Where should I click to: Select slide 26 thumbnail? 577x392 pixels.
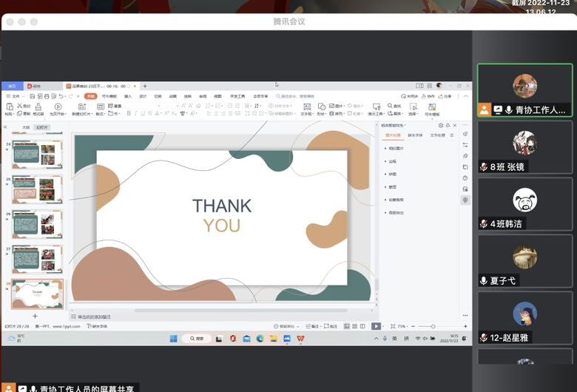point(38,223)
